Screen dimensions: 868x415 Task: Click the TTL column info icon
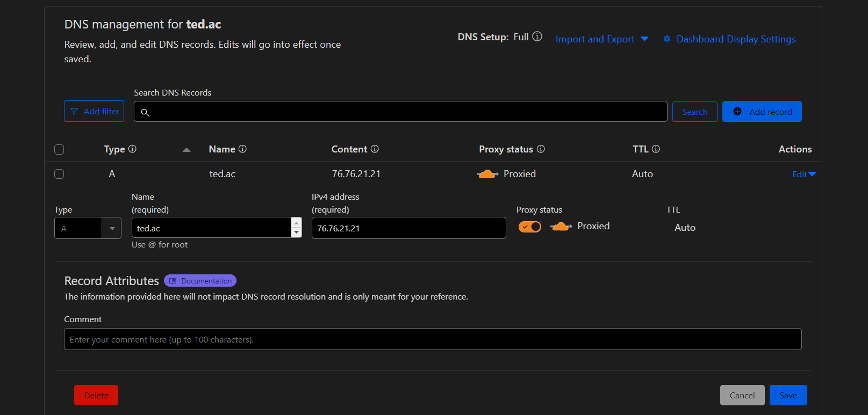pos(656,149)
